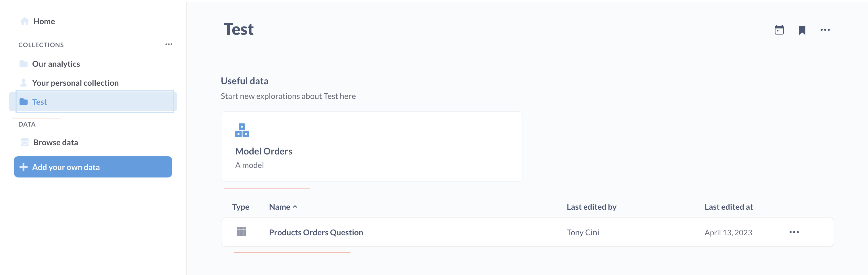
Task: Bookmark the Test collection
Action: [802, 30]
